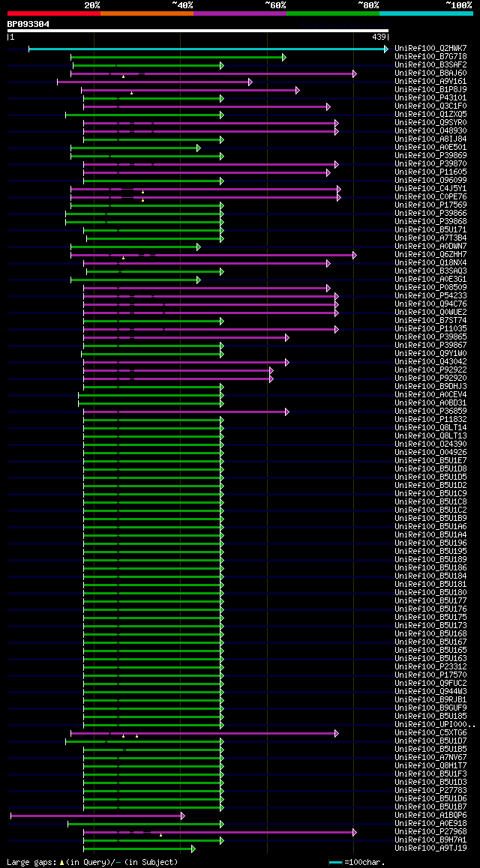The width and height of the screenshot is (480, 868).
Task: Open hit UniRef100_P11605
Action: point(430,172)
